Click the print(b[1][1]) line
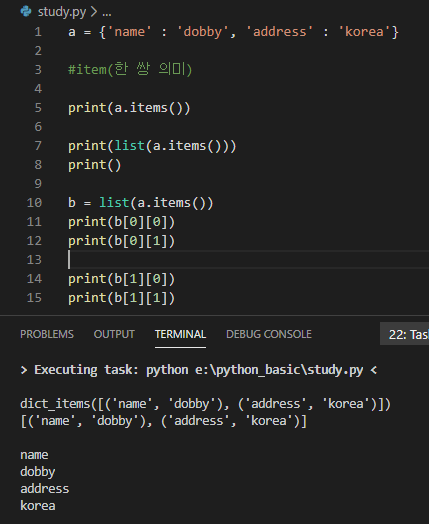The width and height of the screenshot is (429, 524). click(121, 298)
